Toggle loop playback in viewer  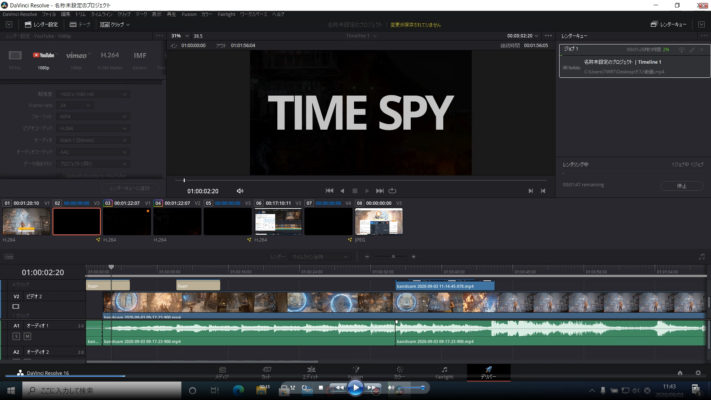(x=393, y=190)
